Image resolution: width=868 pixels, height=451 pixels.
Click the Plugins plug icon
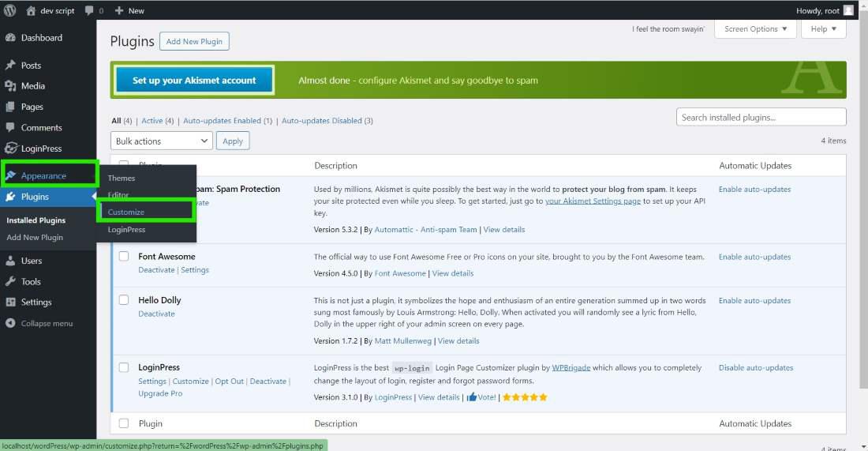coord(10,197)
